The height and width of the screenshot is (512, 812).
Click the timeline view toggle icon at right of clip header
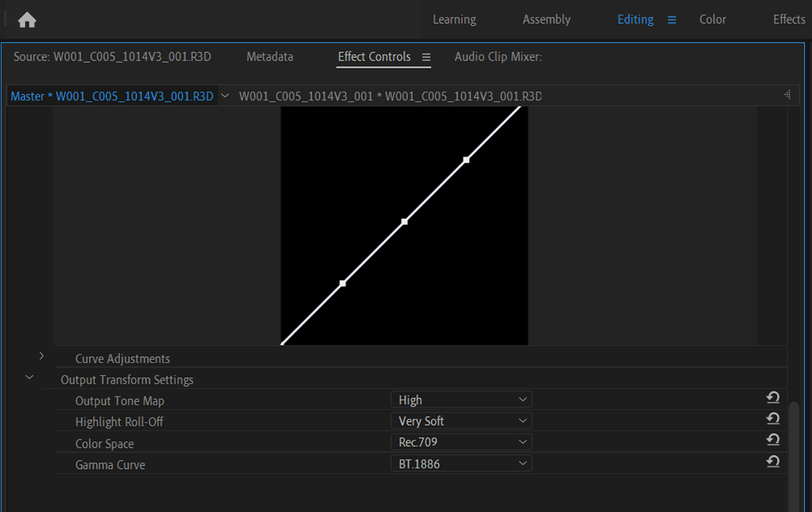tap(788, 95)
